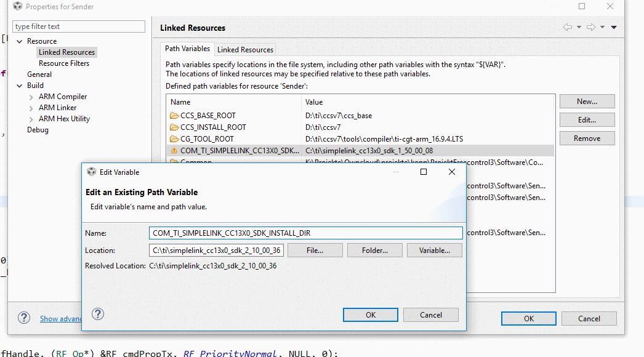Expand the ARM Hex Utility node

31,119
